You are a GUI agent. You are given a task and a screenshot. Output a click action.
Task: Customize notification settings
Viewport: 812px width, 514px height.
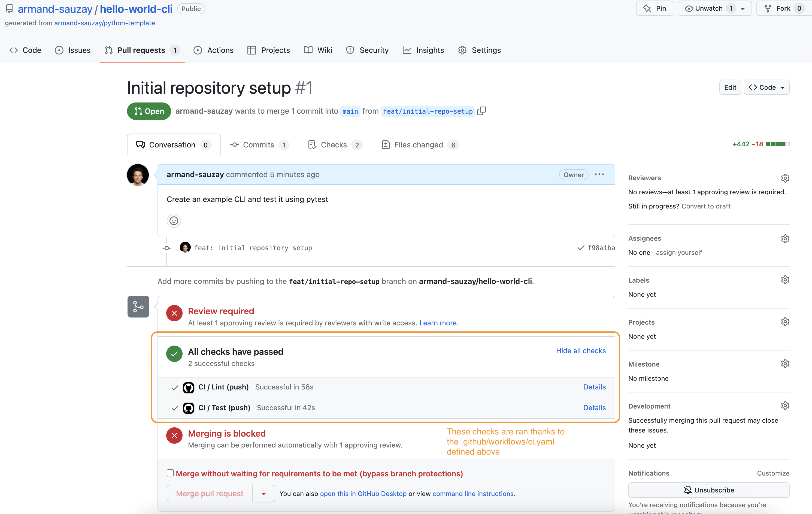point(773,473)
